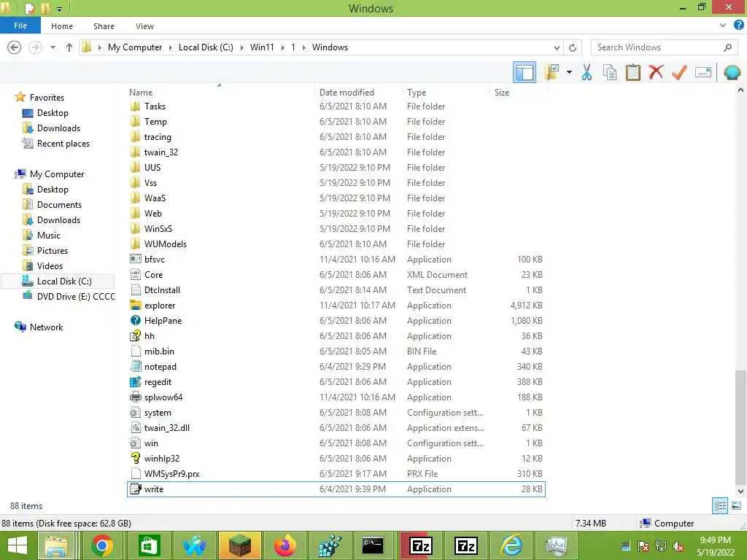Open the recent locations dropdown arrow

pos(53,47)
